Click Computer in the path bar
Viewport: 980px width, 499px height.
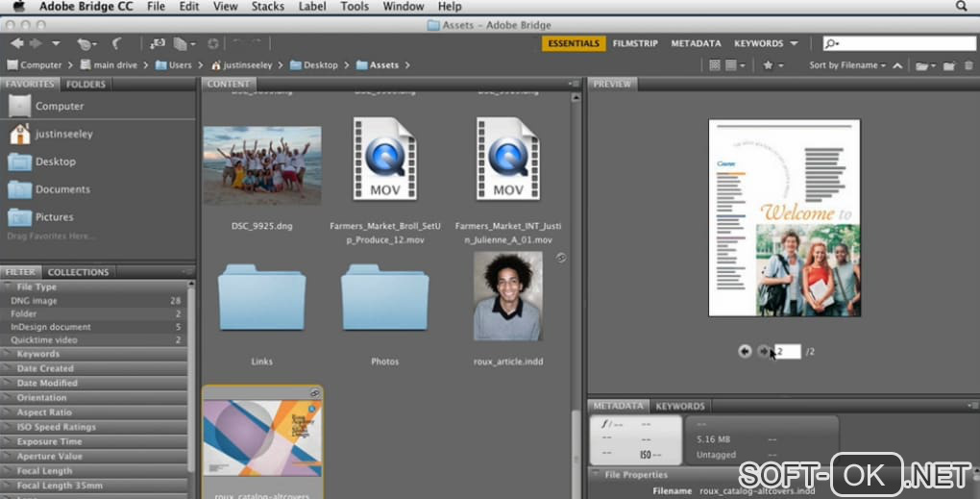coord(35,65)
